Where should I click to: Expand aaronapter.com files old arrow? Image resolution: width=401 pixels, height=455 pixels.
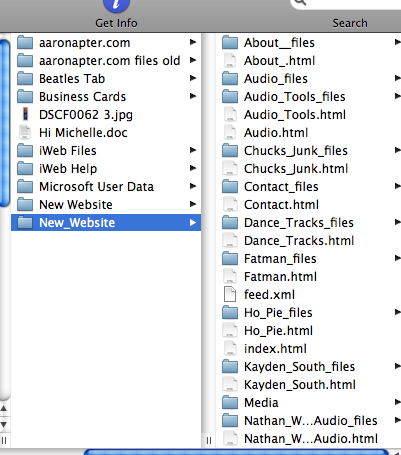(x=193, y=60)
